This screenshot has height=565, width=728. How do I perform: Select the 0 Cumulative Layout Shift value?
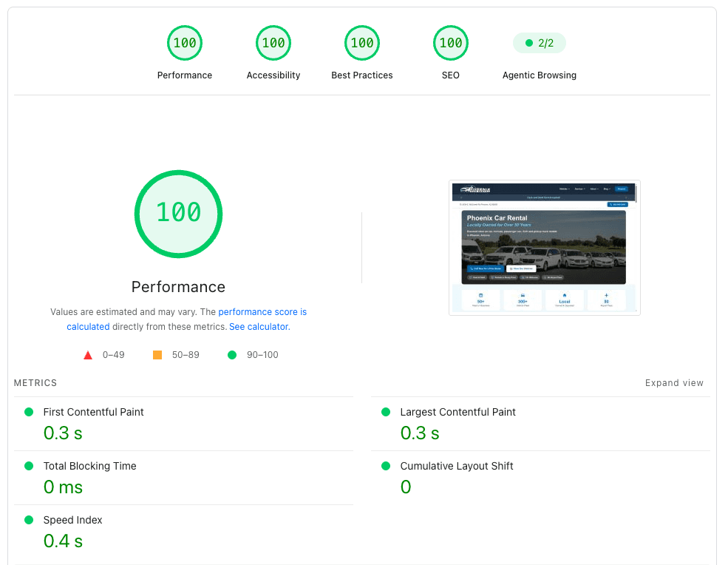pyautogui.click(x=406, y=487)
